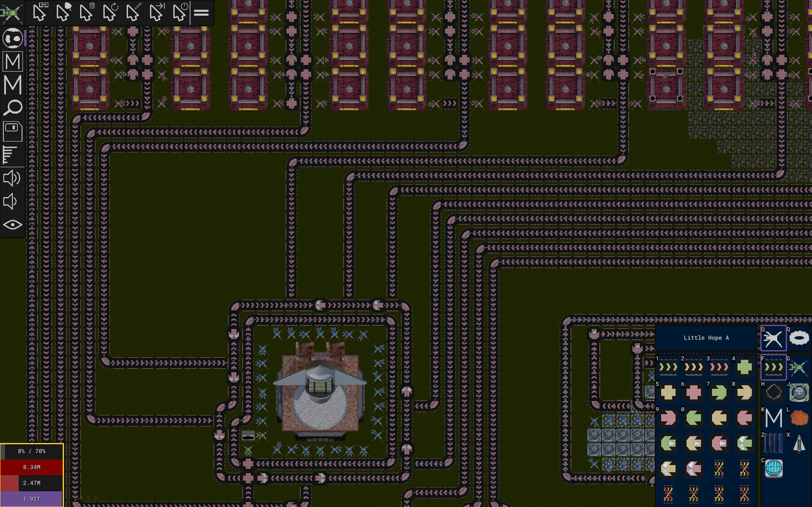The width and height of the screenshot is (812, 507).
Task: Lower volume with quiet speaker icon
Action: 10,202
